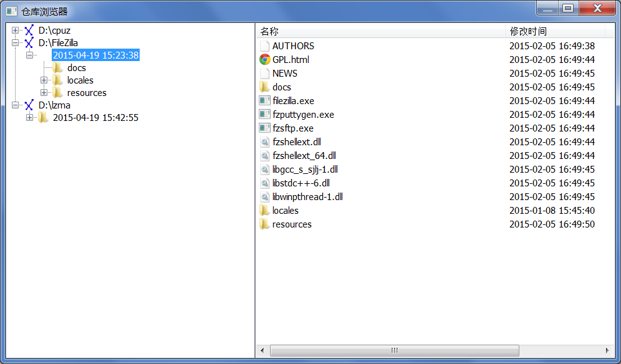This screenshot has width=621, height=364.
Task: Click the fzshellext.dll file icon
Action: [264, 141]
